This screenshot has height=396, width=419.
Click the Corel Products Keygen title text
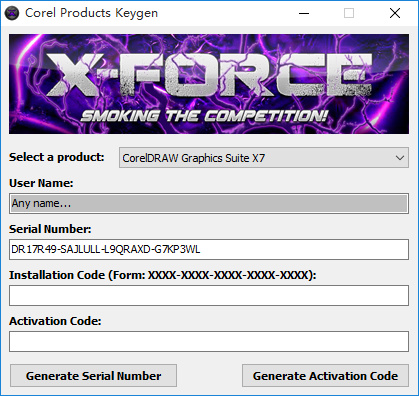tap(91, 13)
